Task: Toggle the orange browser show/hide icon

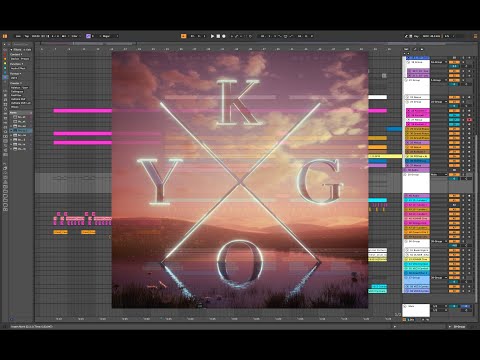Action: (5, 36)
